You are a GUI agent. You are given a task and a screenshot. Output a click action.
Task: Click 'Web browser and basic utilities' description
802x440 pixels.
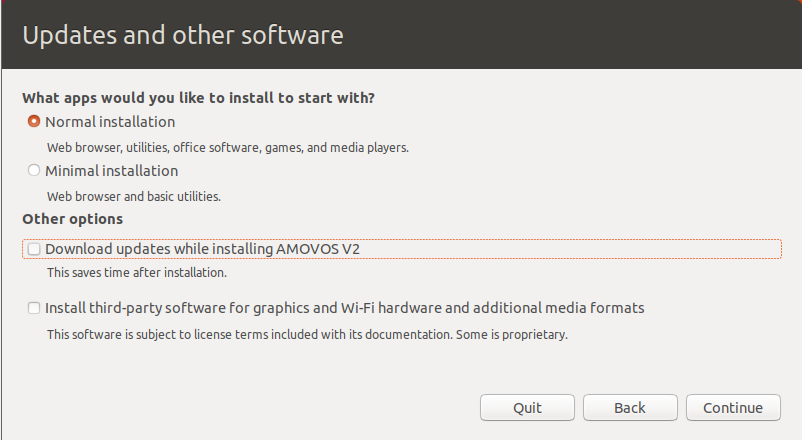pos(134,196)
